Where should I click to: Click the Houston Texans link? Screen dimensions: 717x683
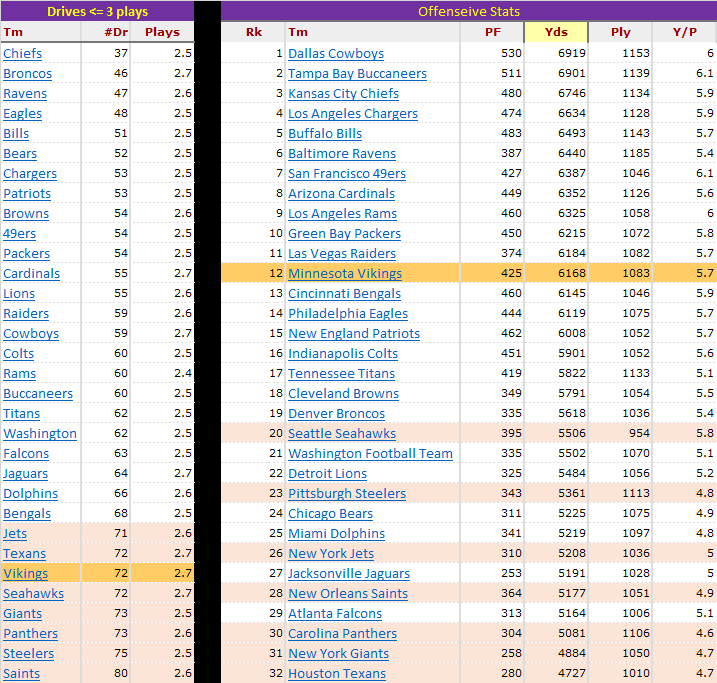pyautogui.click(x=337, y=674)
